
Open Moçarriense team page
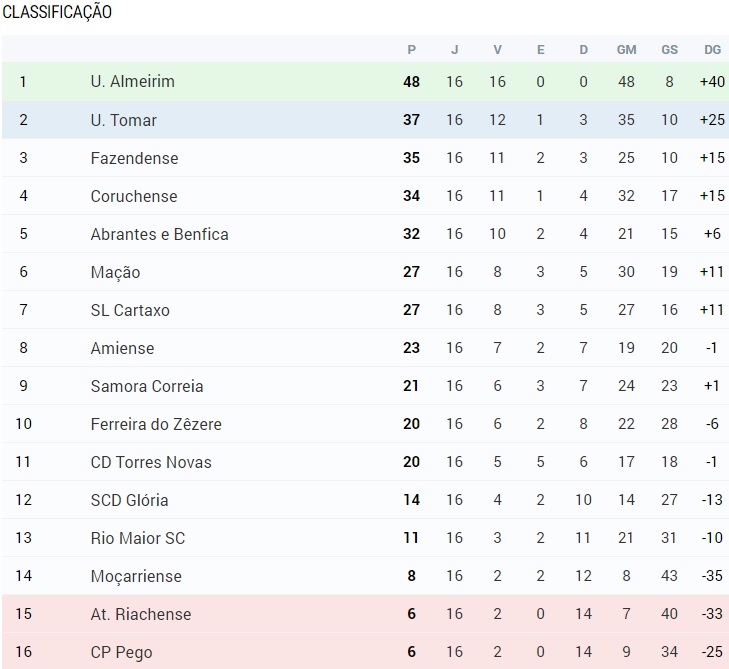136,576
